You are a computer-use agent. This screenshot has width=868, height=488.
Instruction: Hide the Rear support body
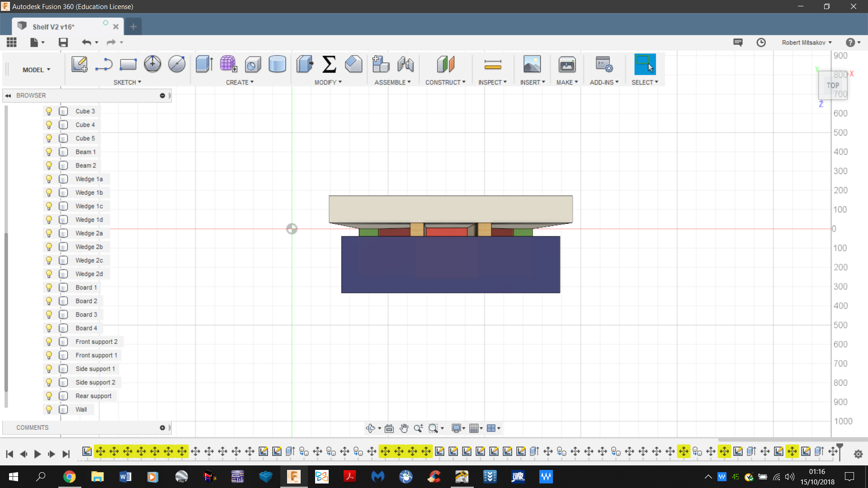[x=49, y=396]
